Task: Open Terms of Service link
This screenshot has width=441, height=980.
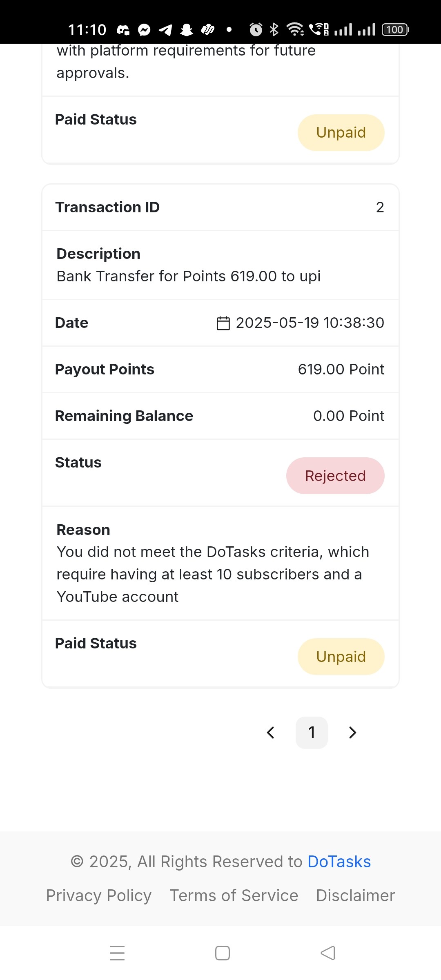Action: pos(234,895)
